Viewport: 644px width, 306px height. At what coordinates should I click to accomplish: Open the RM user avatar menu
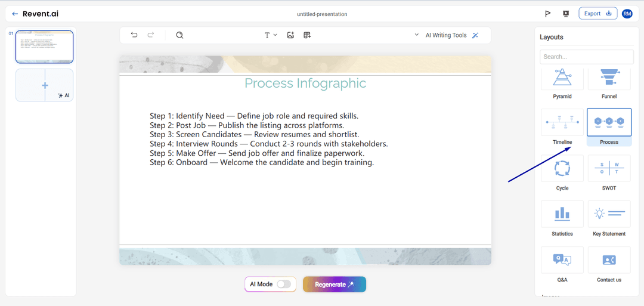pyautogui.click(x=627, y=14)
